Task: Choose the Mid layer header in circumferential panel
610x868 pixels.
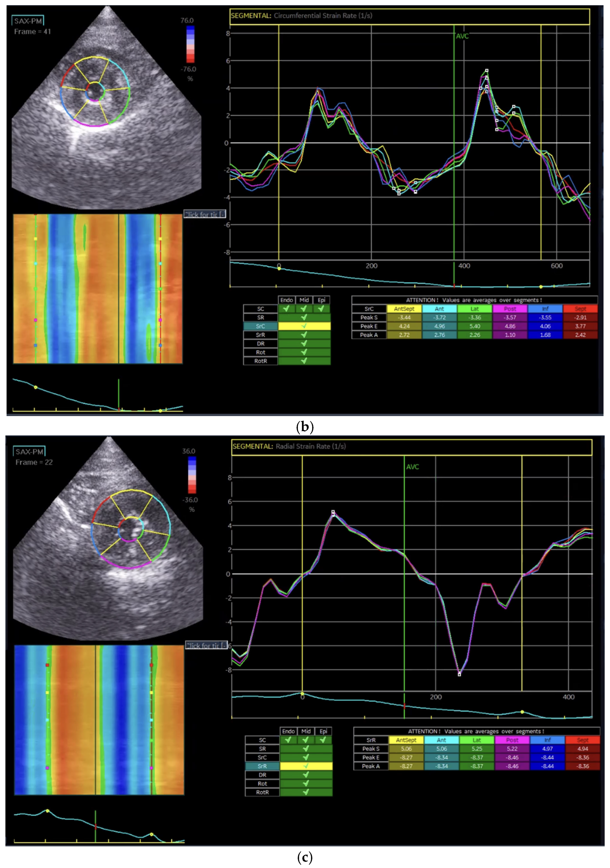Action: [x=304, y=300]
